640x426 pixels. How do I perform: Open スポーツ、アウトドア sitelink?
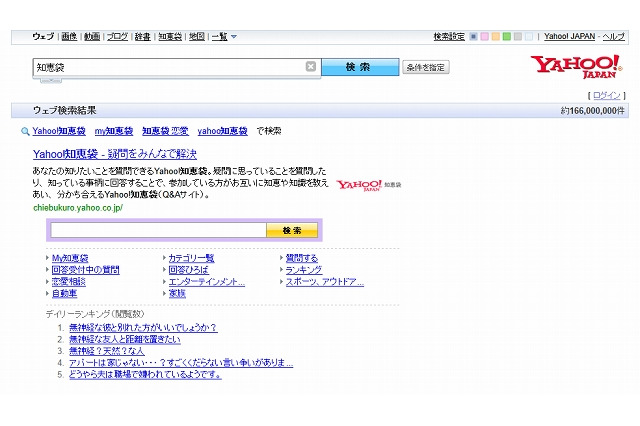[325, 282]
